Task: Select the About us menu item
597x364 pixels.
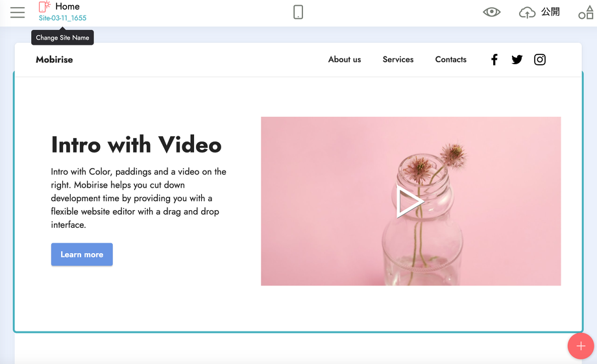Action: pos(344,60)
